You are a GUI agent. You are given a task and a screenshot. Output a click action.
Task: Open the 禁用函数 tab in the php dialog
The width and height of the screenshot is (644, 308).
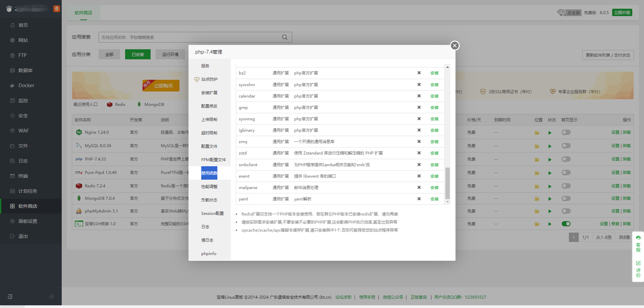(x=210, y=173)
